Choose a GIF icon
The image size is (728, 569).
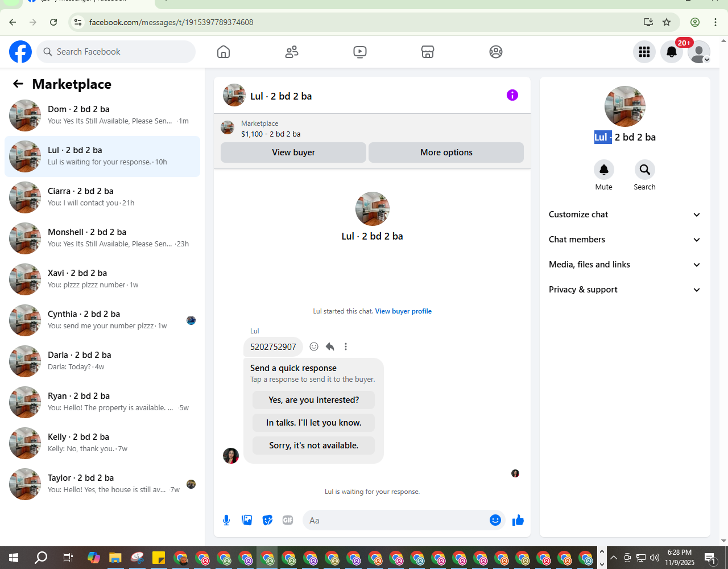pos(288,520)
